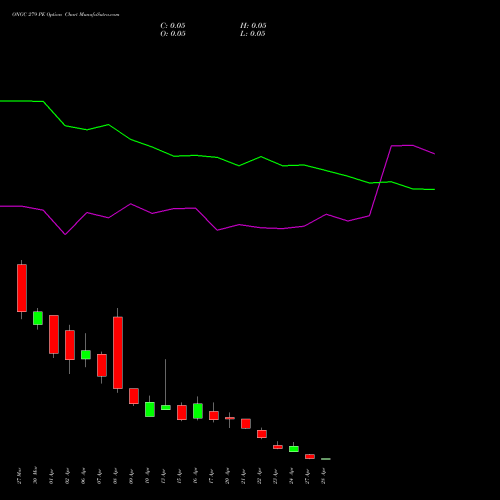Select the last flat candle for 28 Apr
Image resolution: width=500 pixels, height=500 pixels.
click(x=326, y=459)
